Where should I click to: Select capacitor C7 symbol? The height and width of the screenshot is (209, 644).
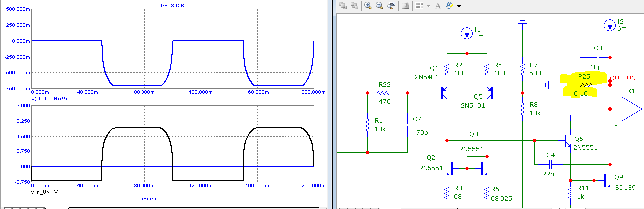pyautogui.click(x=407, y=124)
